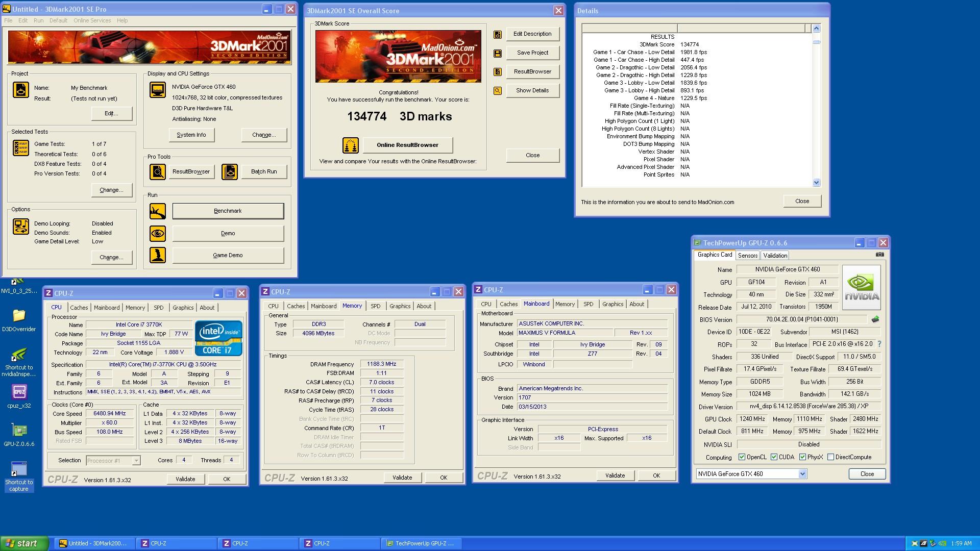This screenshot has height=551, width=980.
Task: Switch to Caches tab in first CPU-Z window
Action: pos(79,308)
